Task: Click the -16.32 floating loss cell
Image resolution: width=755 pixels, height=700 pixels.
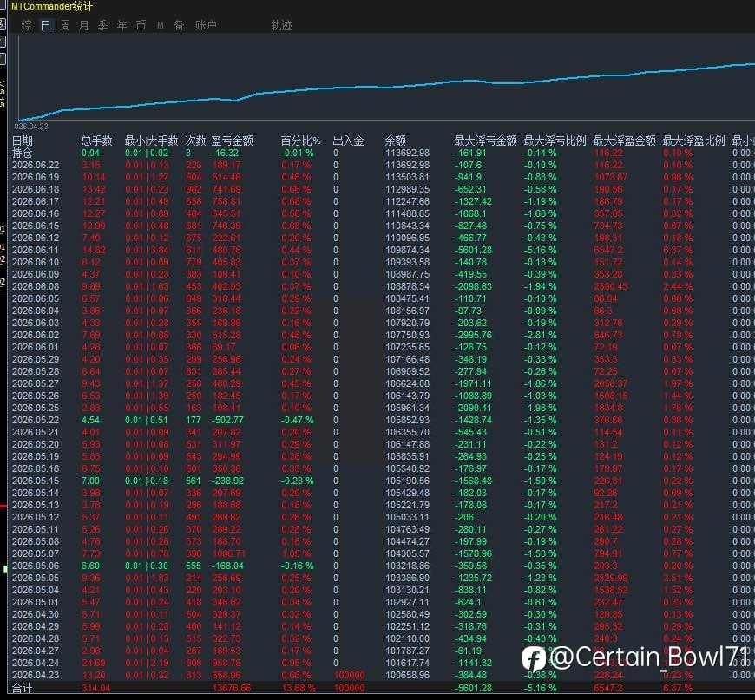Action: pos(226,153)
